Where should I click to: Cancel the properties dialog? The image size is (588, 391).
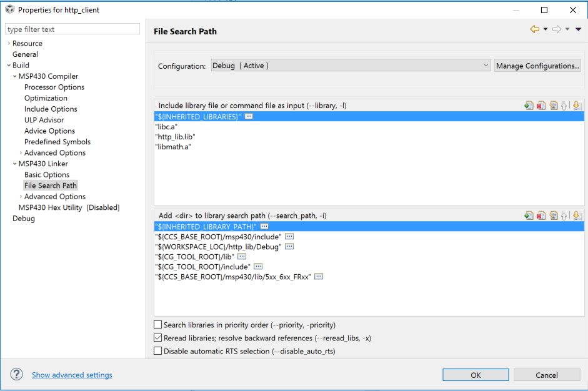(547, 375)
